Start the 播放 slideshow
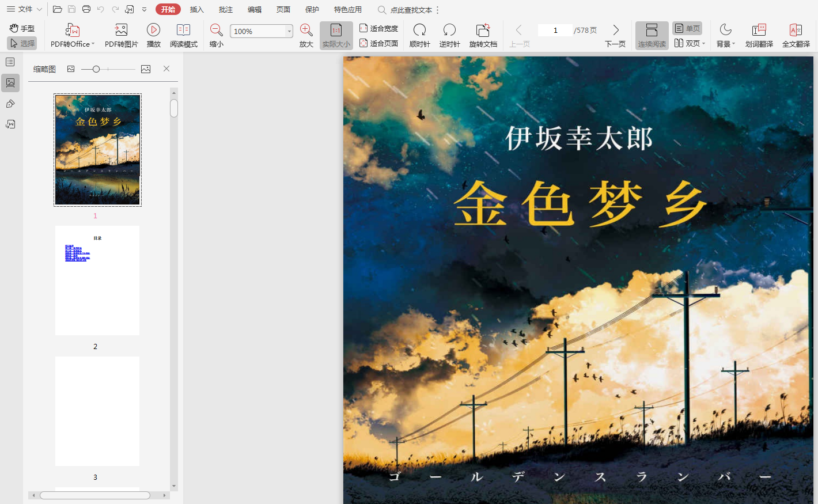The height and width of the screenshot is (504, 818). pos(153,36)
